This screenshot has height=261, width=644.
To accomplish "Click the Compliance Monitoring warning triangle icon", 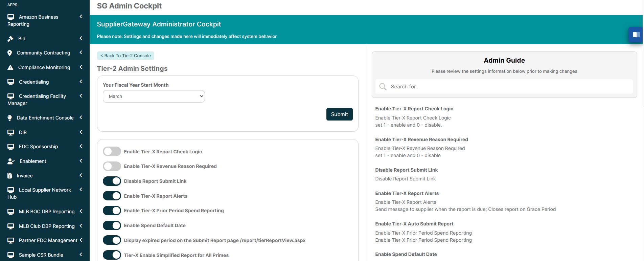I will point(10,68).
